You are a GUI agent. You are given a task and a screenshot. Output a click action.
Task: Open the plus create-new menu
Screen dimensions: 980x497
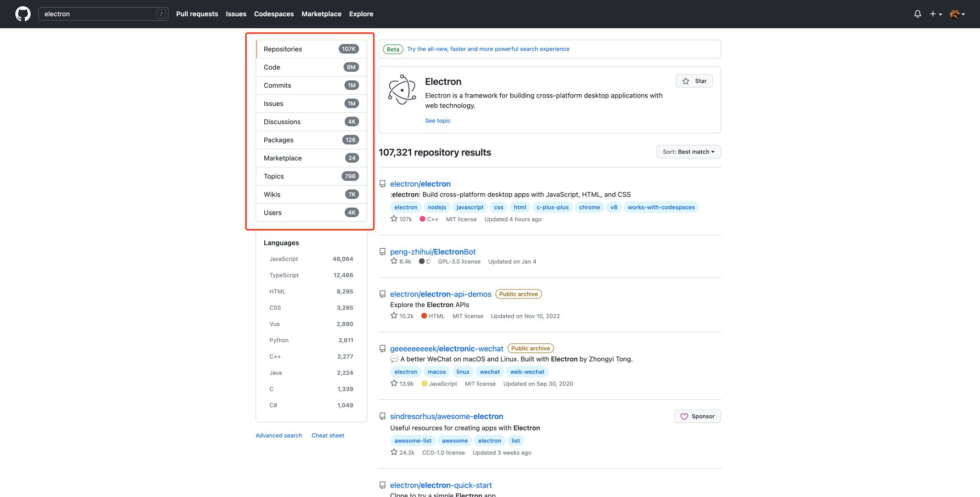pos(936,14)
